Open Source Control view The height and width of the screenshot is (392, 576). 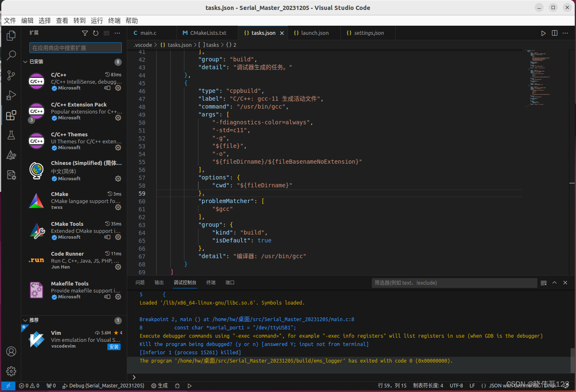pos(11,75)
